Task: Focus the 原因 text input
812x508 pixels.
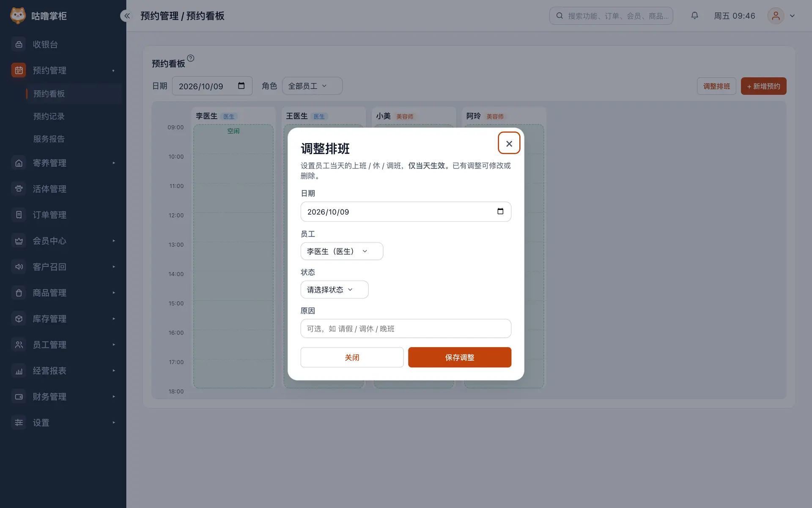Action: point(406,329)
